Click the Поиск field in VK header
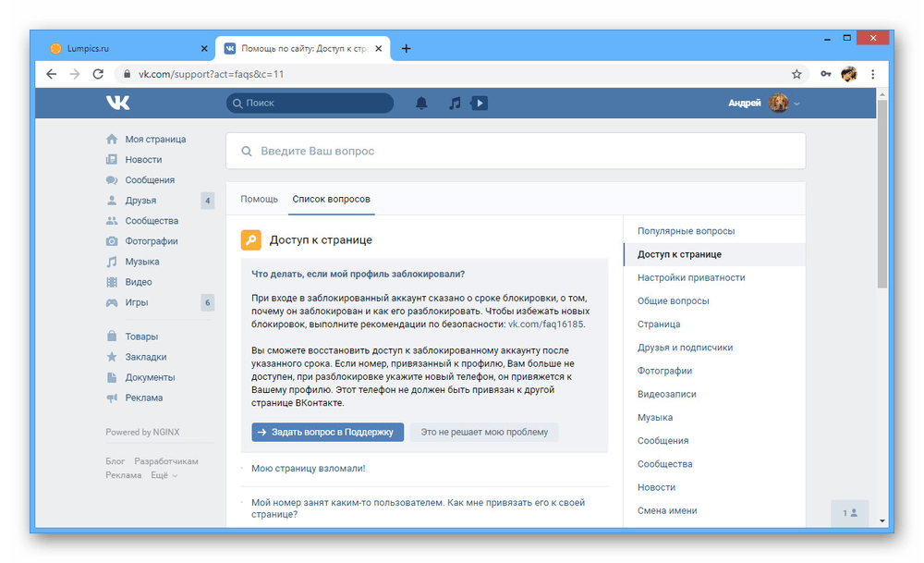The width and height of the screenshot is (924, 563). click(x=310, y=104)
